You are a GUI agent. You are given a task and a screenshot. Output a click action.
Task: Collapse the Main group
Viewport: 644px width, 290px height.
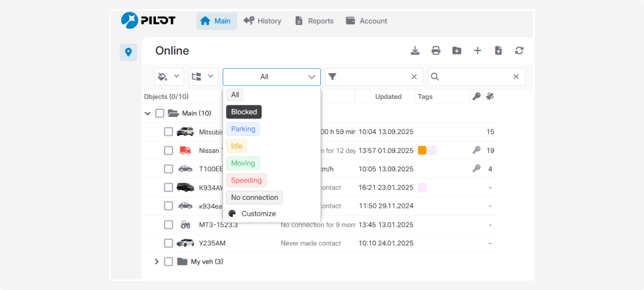(148, 113)
